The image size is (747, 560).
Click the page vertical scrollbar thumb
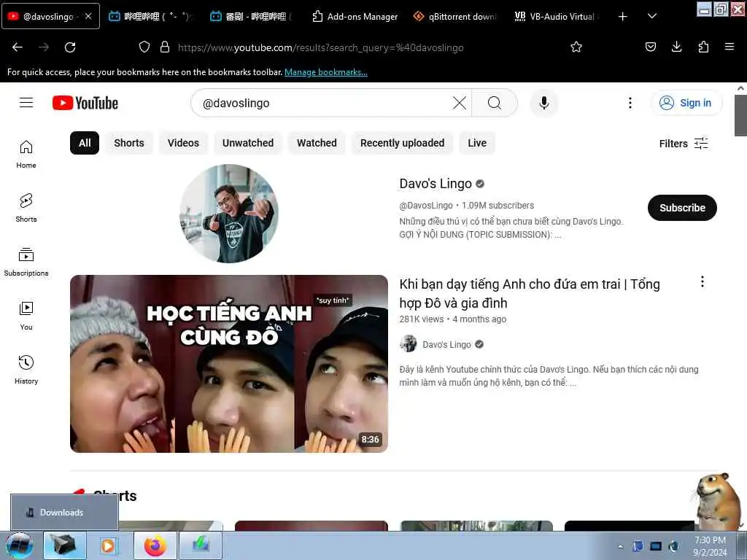[740, 115]
